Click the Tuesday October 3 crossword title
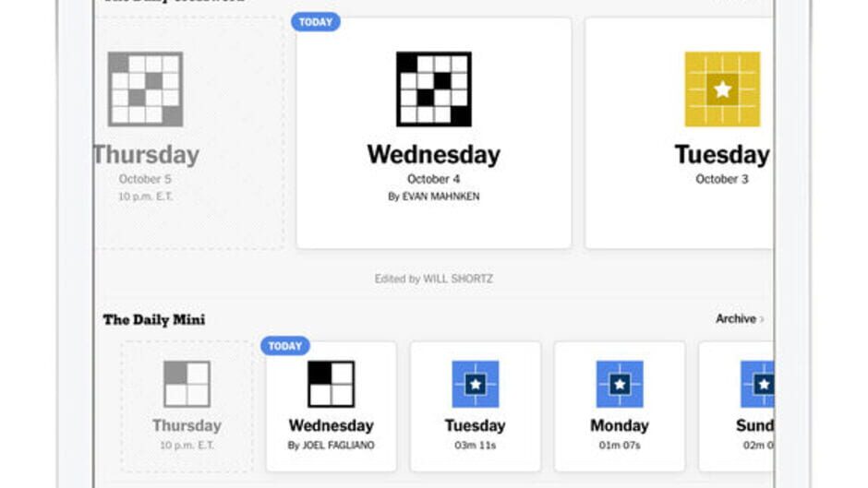The image size is (868, 488). 721,154
